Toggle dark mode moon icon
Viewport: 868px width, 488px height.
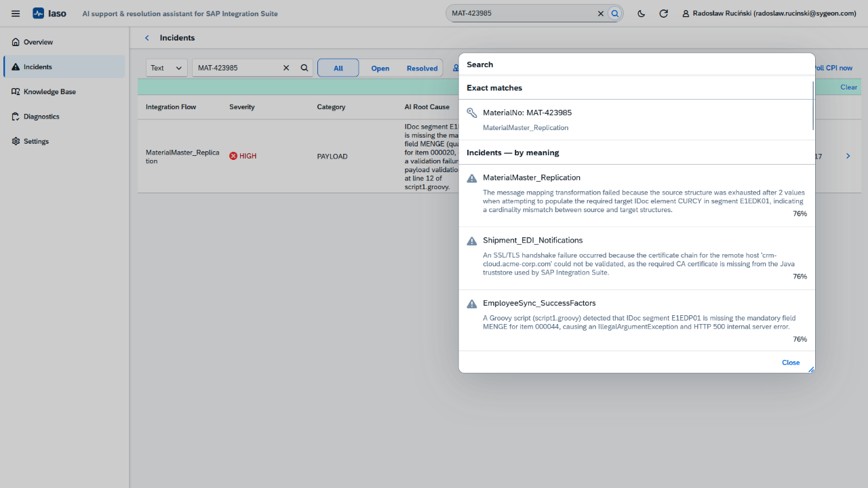pos(642,14)
